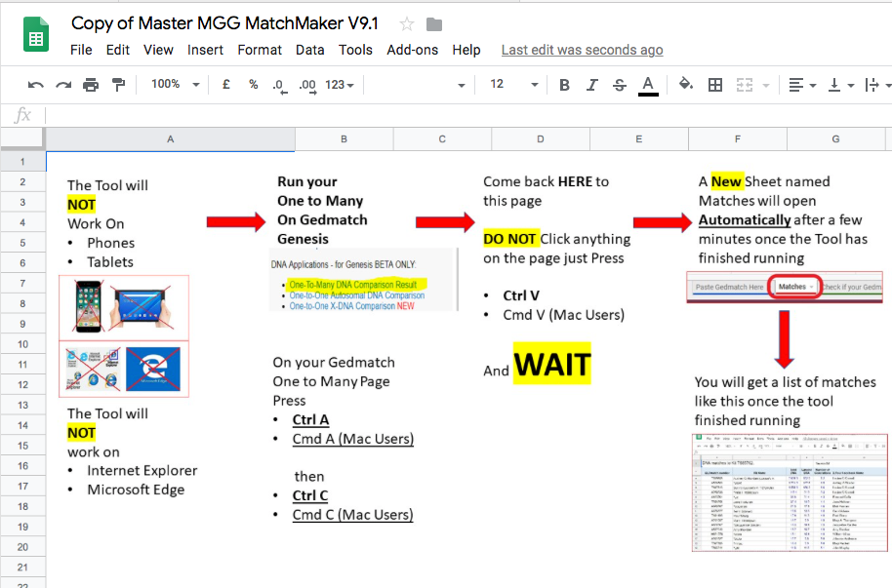892x588 pixels.
Task: Open vertical align dropdown
Action: click(x=841, y=85)
